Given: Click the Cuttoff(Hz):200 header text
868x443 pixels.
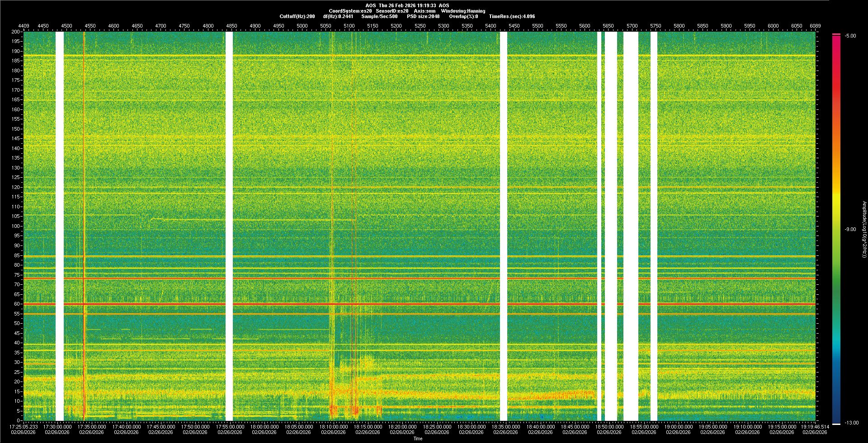Looking at the screenshot, I should coord(297,16).
